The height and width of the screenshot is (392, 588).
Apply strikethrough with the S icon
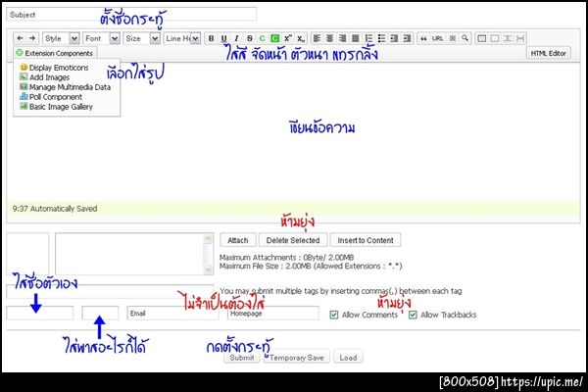(x=250, y=38)
